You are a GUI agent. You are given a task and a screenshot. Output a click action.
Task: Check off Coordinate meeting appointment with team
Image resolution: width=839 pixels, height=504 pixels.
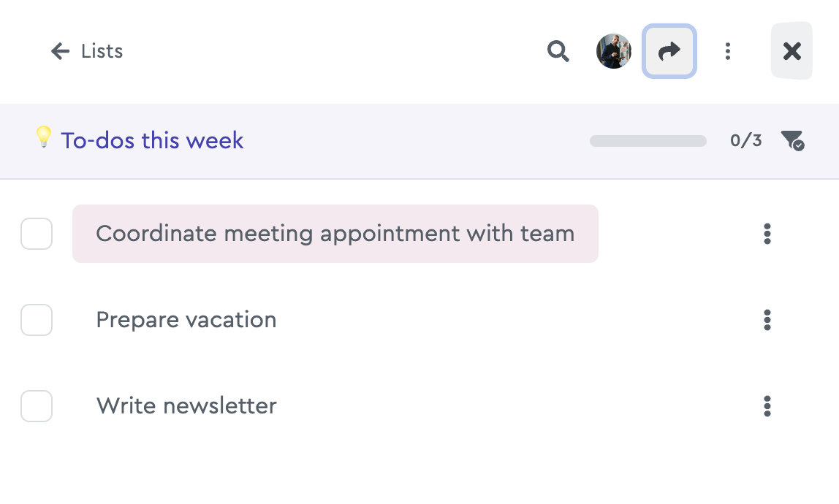point(37,234)
